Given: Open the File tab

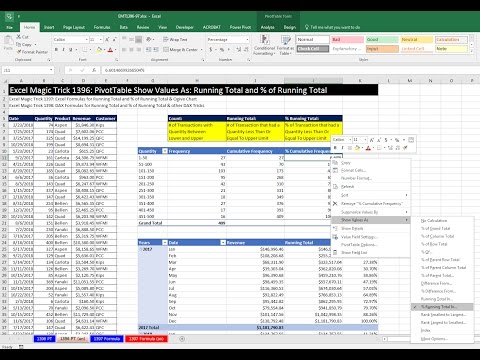Looking at the screenshot, I should pos(10,27).
